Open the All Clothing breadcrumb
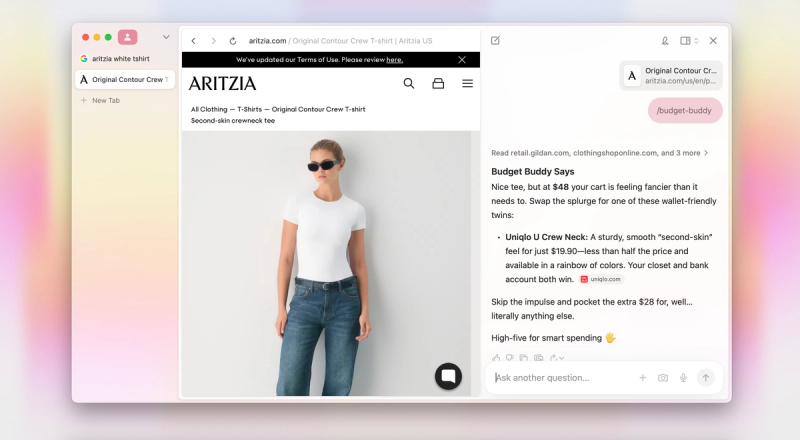Image resolution: width=800 pixels, height=440 pixels. point(209,109)
